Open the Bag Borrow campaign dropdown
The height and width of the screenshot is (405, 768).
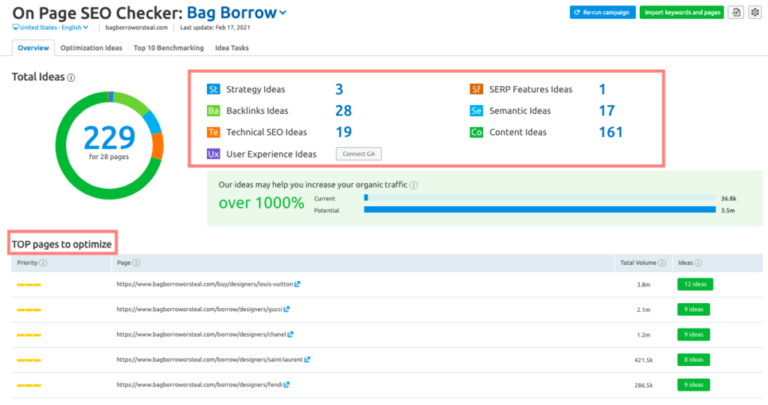click(x=237, y=13)
